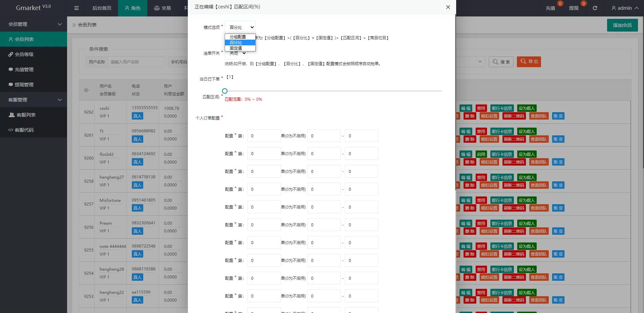
Task: Click 禁用 for member ceshi
Action: coord(481,108)
